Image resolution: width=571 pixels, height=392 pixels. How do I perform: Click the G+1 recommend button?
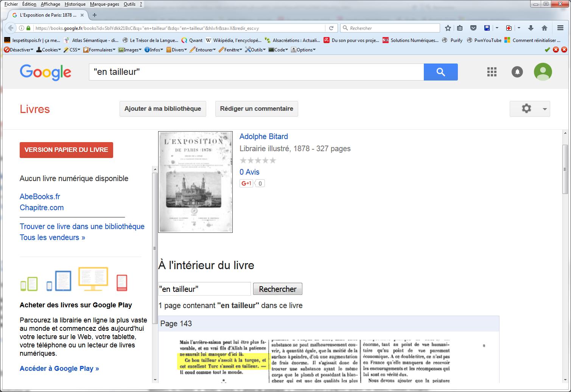coord(246,183)
